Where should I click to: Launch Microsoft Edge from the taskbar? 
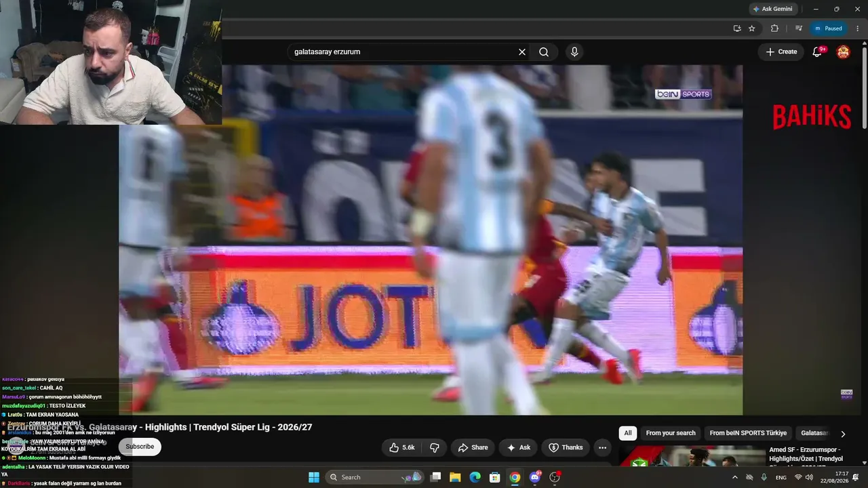[x=475, y=477]
